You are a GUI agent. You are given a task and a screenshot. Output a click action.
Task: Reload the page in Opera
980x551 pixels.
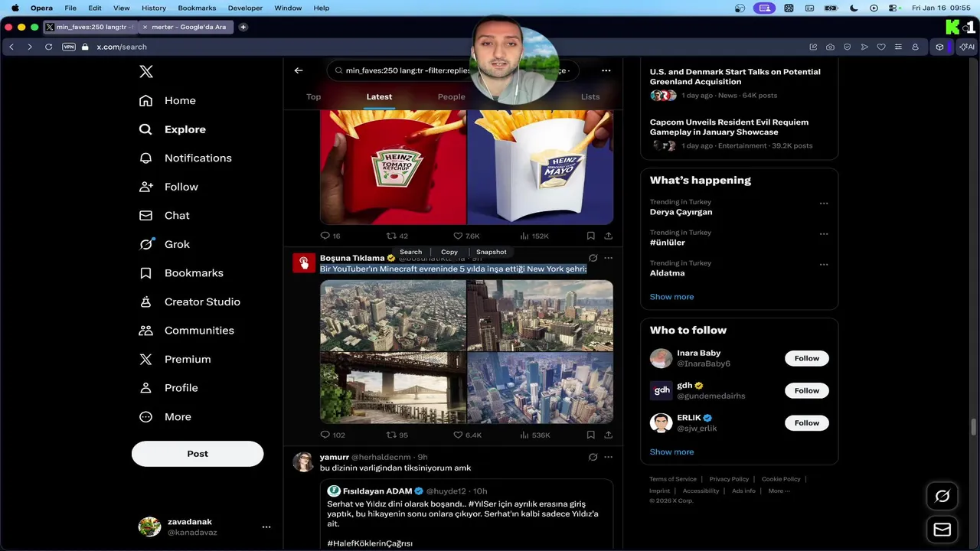point(48,47)
